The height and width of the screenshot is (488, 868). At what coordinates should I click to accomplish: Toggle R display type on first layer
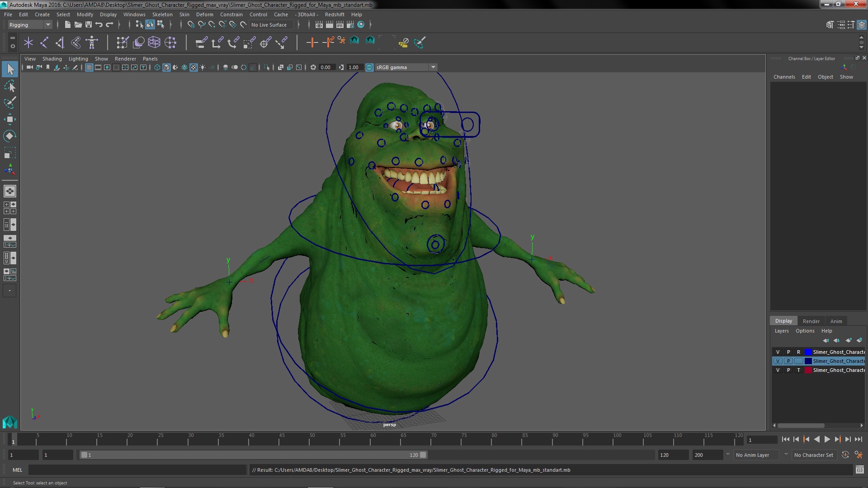point(798,352)
